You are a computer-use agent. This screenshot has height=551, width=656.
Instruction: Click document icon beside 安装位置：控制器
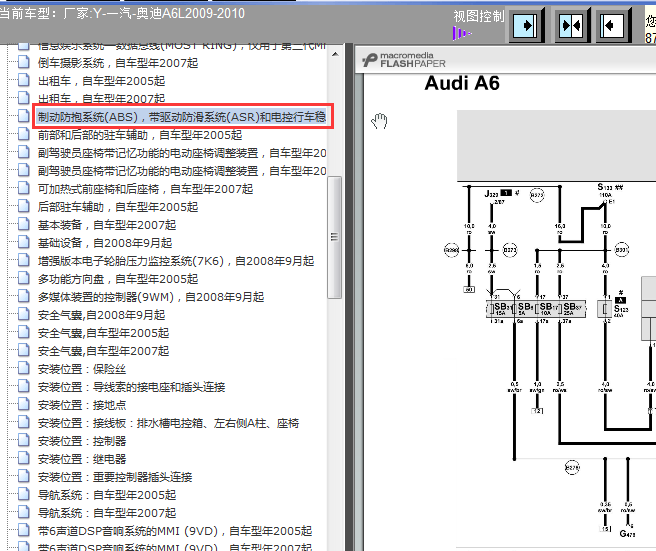(24, 440)
